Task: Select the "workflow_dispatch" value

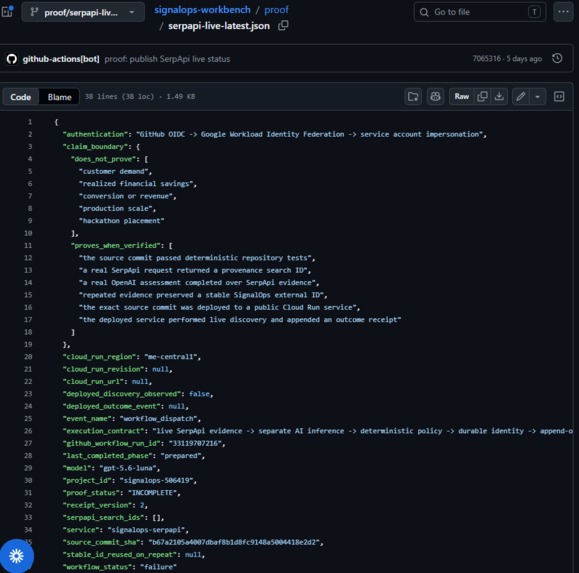Action: (158, 419)
